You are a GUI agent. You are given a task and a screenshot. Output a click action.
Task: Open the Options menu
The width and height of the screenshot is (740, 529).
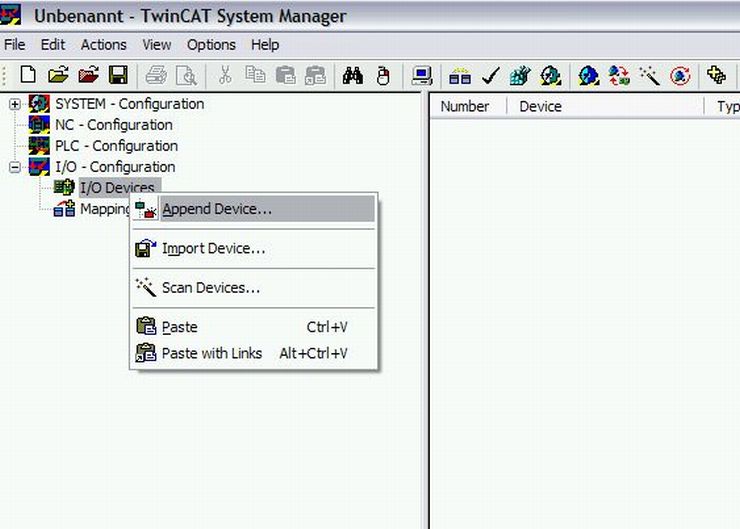[211, 45]
